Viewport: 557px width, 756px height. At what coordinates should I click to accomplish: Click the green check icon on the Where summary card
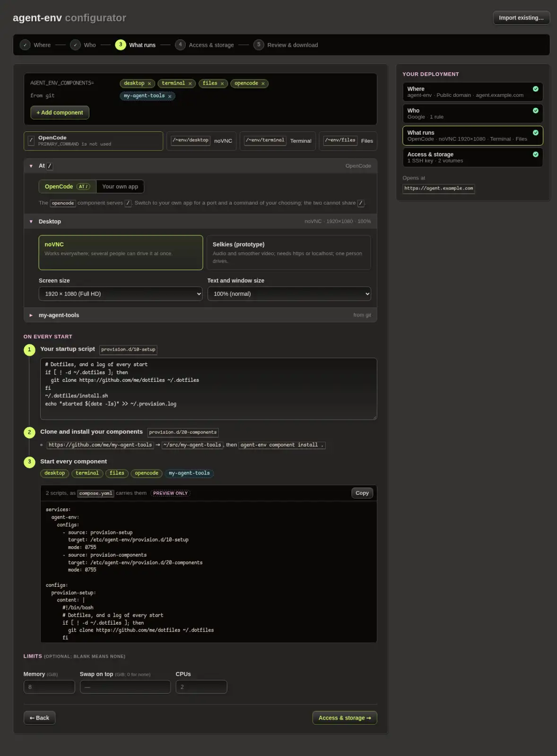click(x=536, y=89)
